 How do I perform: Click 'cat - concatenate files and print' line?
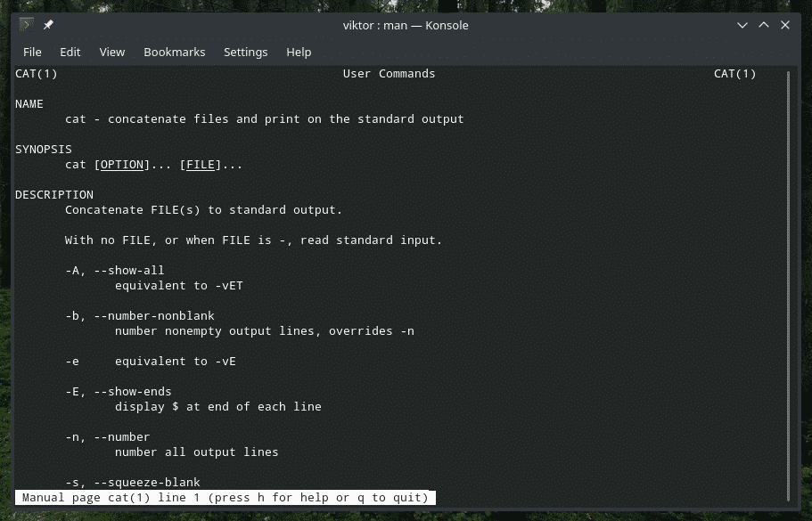(x=264, y=119)
